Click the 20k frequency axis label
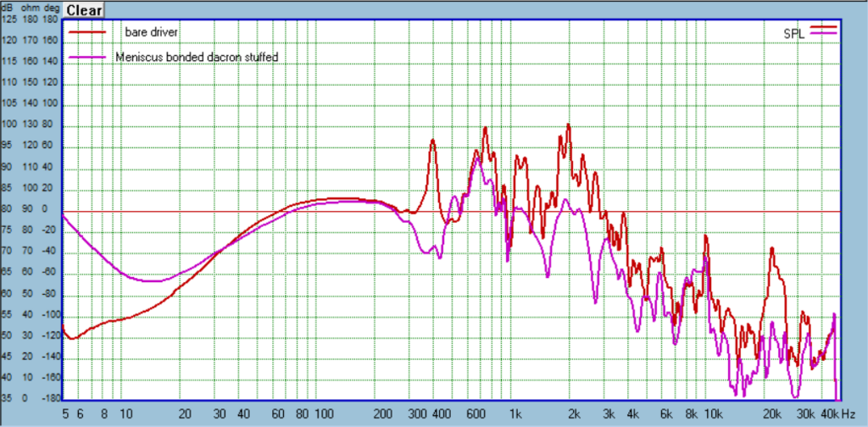This screenshot has width=868, height=427. [771, 413]
